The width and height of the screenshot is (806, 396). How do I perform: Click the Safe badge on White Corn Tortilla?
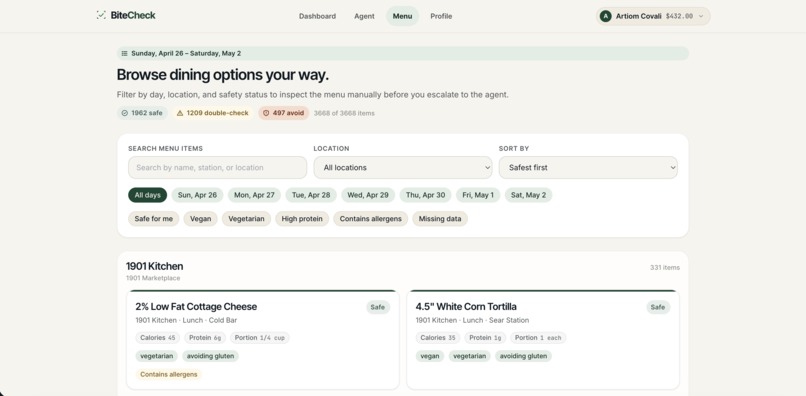[x=658, y=307]
